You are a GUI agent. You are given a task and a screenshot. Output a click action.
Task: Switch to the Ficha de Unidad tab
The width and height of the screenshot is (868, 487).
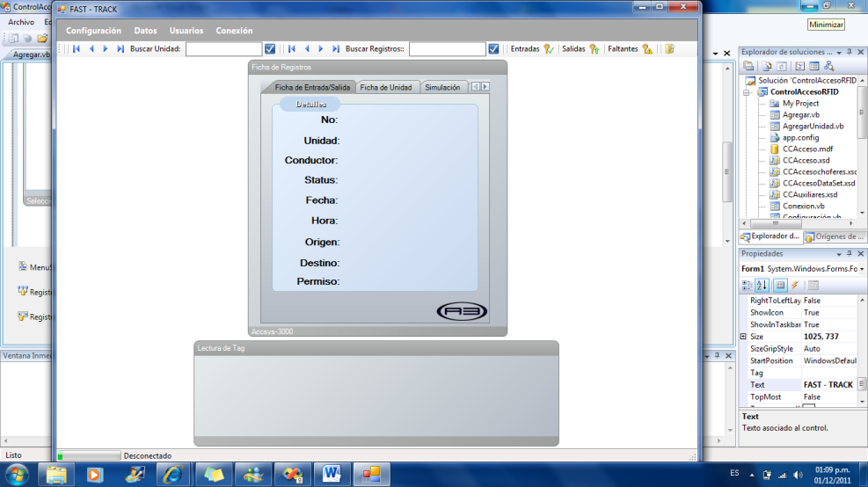pos(385,87)
